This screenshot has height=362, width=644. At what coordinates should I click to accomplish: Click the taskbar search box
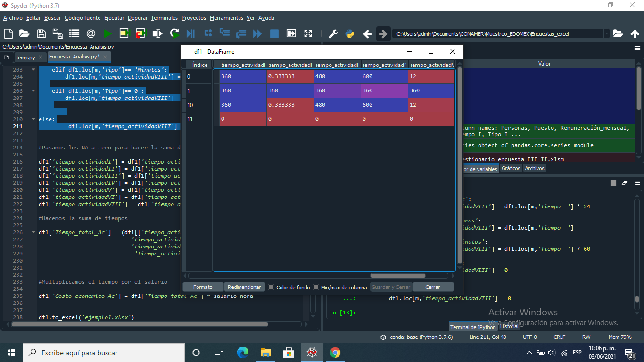[104, 353]
